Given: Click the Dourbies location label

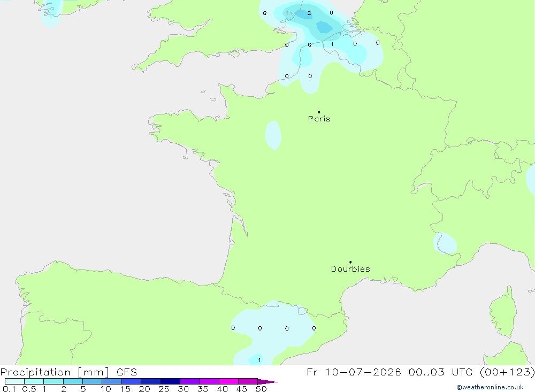Looking at the screenshot, I should coord(350,269).
